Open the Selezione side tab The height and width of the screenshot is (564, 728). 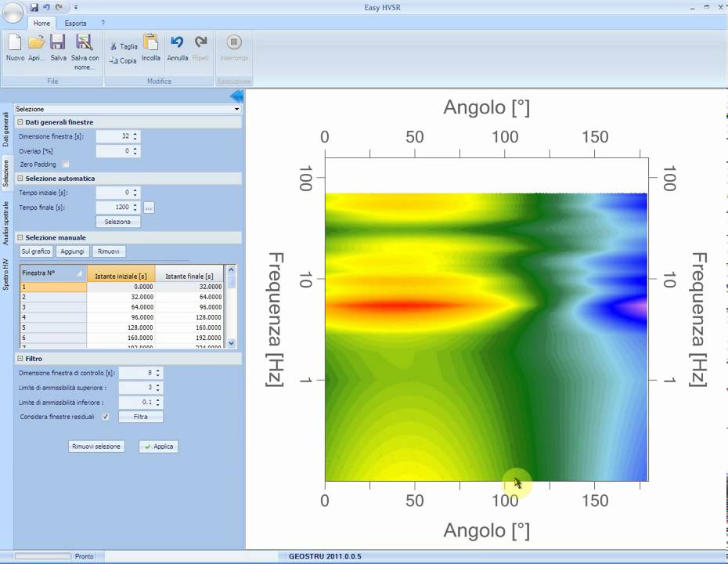(x=5, y=172)
